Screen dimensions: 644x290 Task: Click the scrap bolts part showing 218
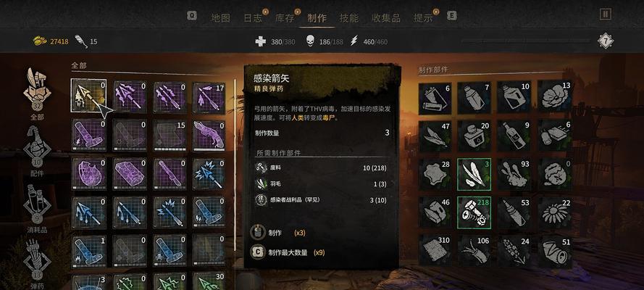(x=474, y=212)
